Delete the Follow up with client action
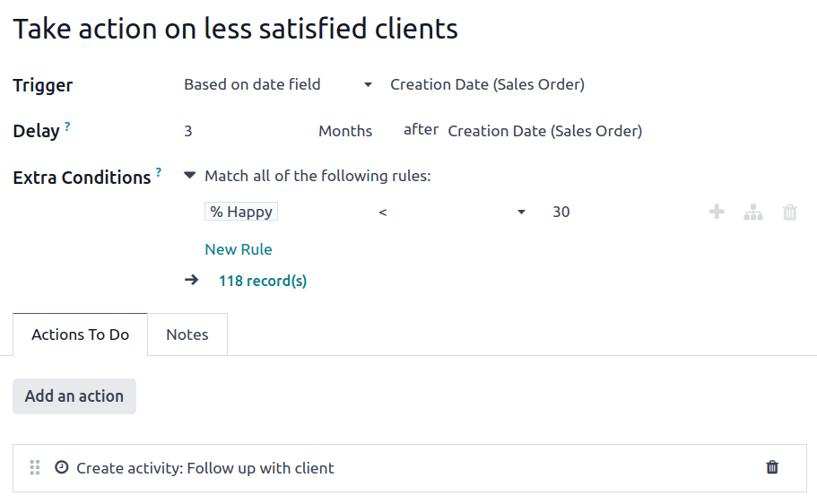The image size is (817, 504). coord(772,467)
